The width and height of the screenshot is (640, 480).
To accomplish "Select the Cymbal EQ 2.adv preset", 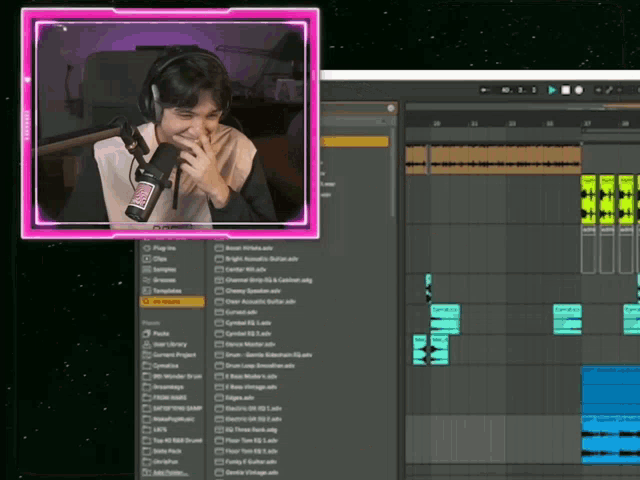I will (243, 333).
